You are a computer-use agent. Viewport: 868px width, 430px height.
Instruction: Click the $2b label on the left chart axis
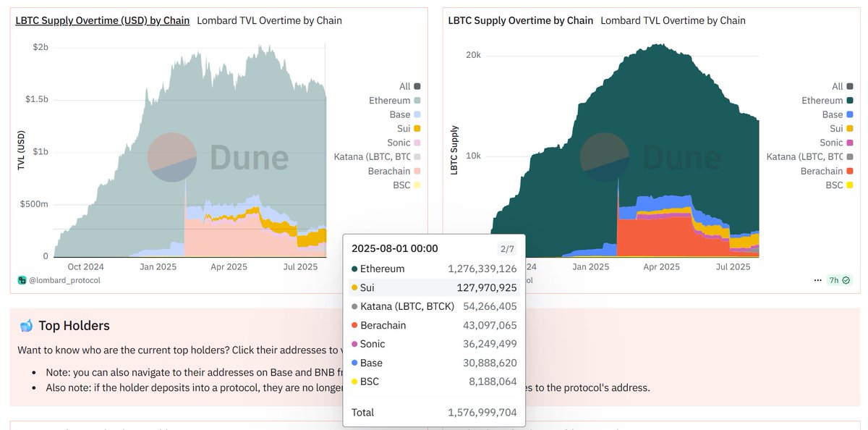click(x=41, y=47)
